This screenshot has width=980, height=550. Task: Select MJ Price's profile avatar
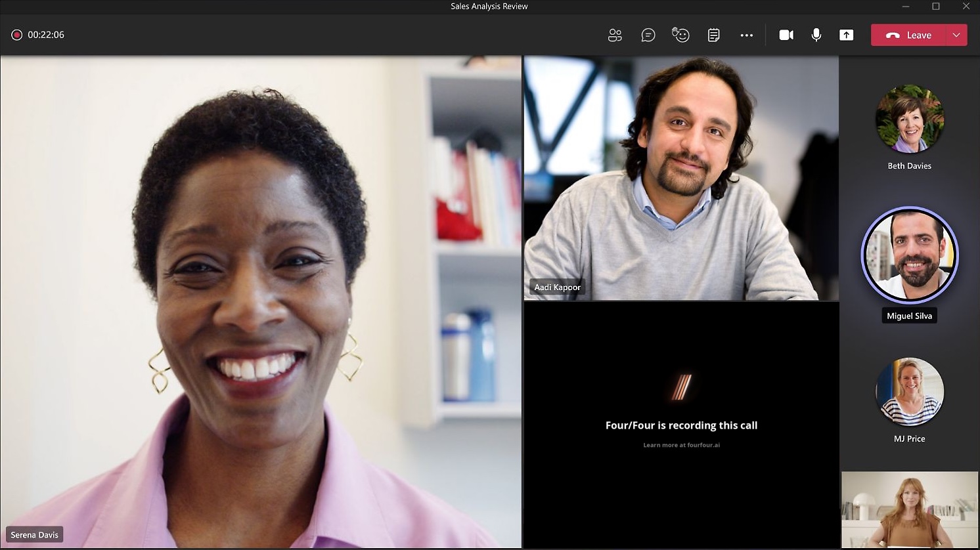[909, 392]
